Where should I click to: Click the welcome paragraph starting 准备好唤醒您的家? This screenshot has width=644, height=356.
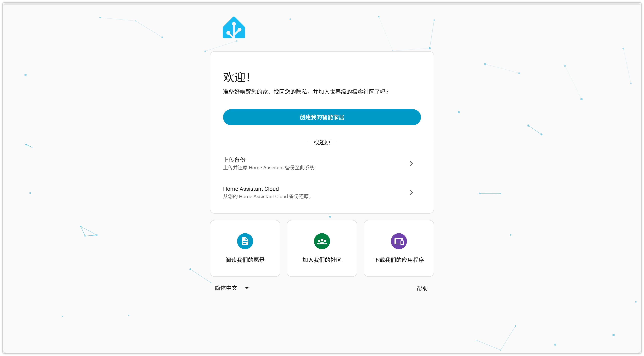tap(306, 92)
